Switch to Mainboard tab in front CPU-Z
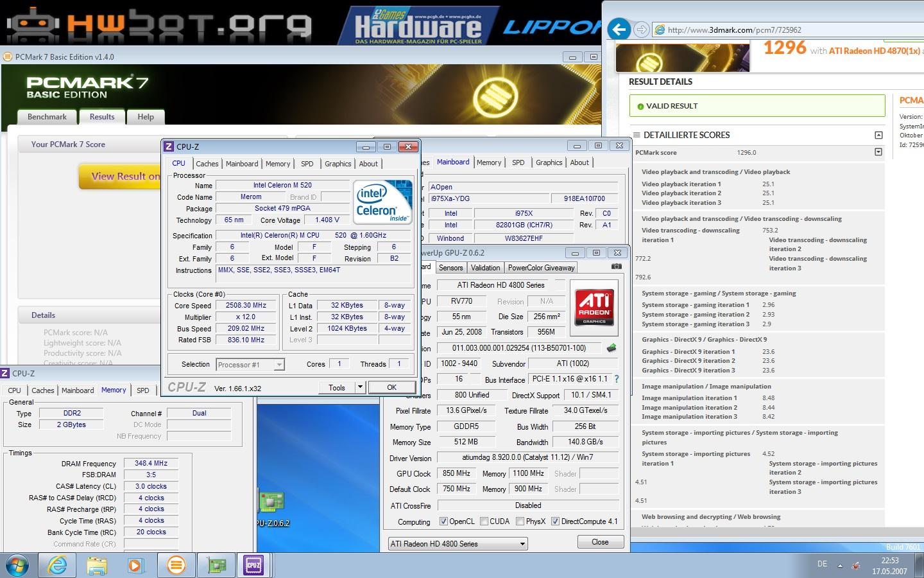924x578 pixels. (x=242, y=164)
